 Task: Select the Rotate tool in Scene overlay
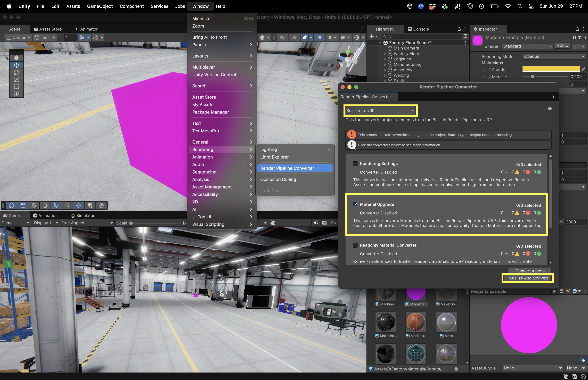[x=16, y=72]
